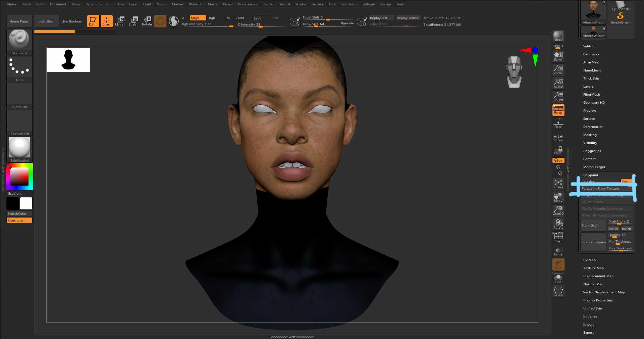644x339 pixels.
Task: Click the Frame view icon
Action: 558,184
